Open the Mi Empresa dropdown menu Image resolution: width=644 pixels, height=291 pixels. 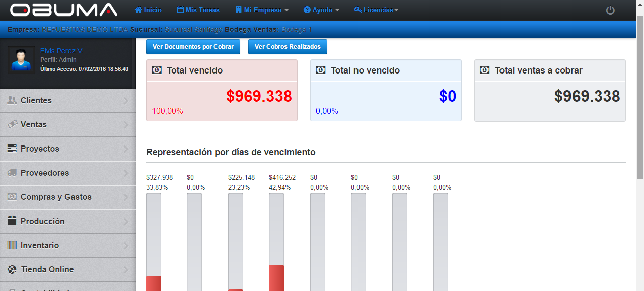pos(261,10)
